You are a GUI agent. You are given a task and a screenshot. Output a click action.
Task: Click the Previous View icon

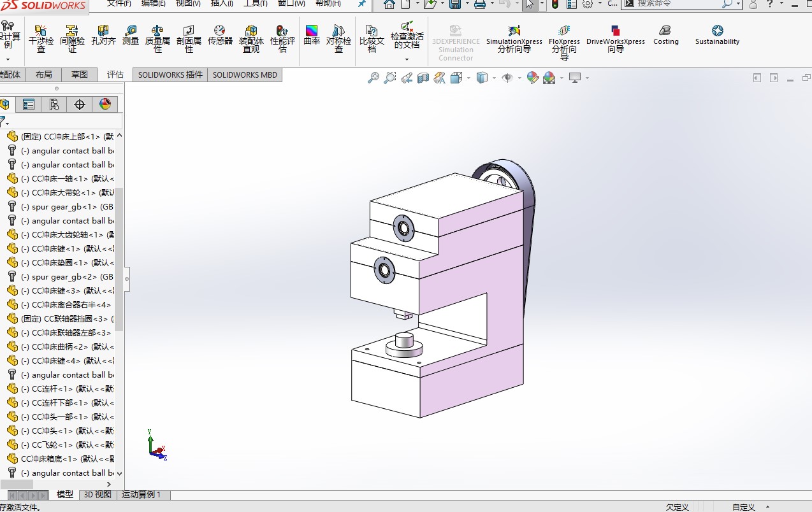coord(407,78)
